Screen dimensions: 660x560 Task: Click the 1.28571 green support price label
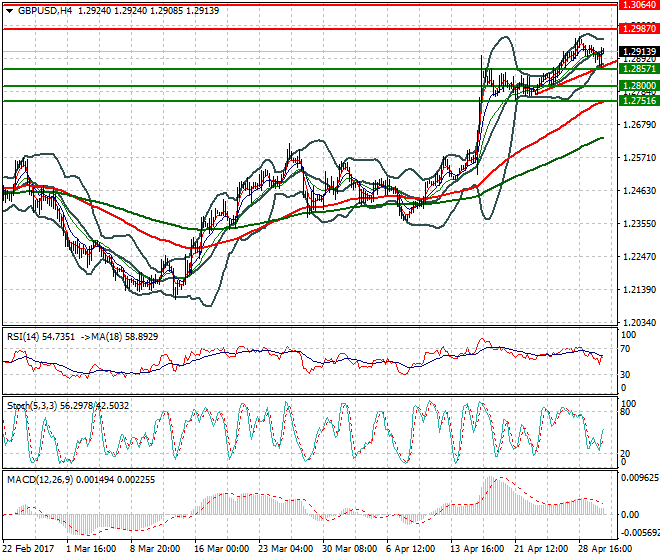click(x=639, y=69)
